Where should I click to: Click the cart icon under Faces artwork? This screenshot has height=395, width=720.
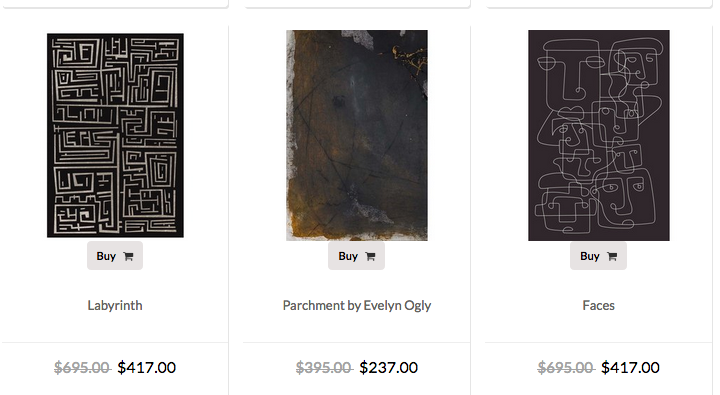612,256
